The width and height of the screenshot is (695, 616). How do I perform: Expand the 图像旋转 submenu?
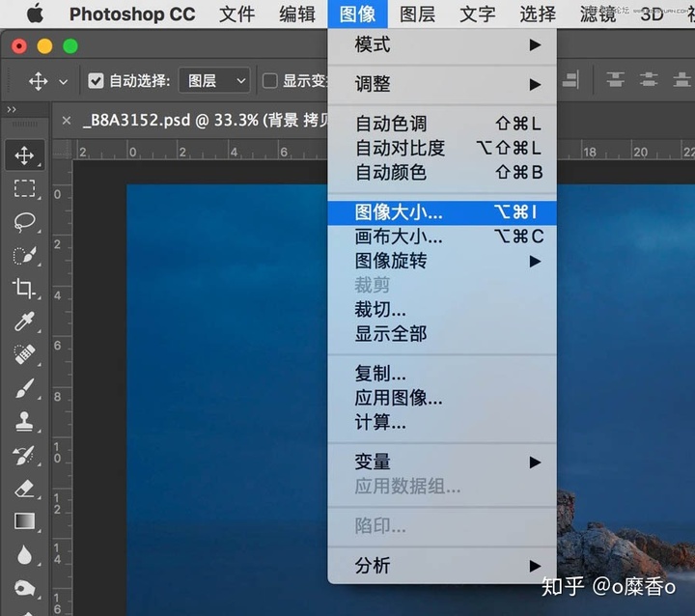coord(442,261)
